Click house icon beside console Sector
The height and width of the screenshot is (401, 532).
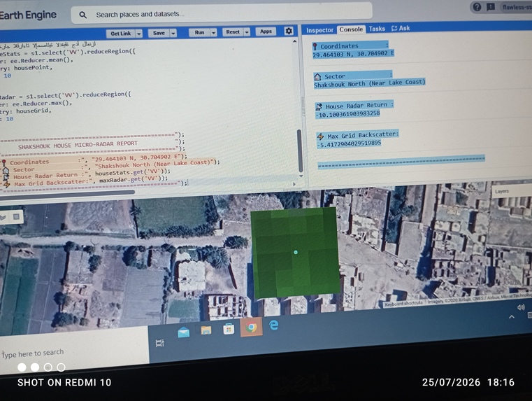pos(317,76)
